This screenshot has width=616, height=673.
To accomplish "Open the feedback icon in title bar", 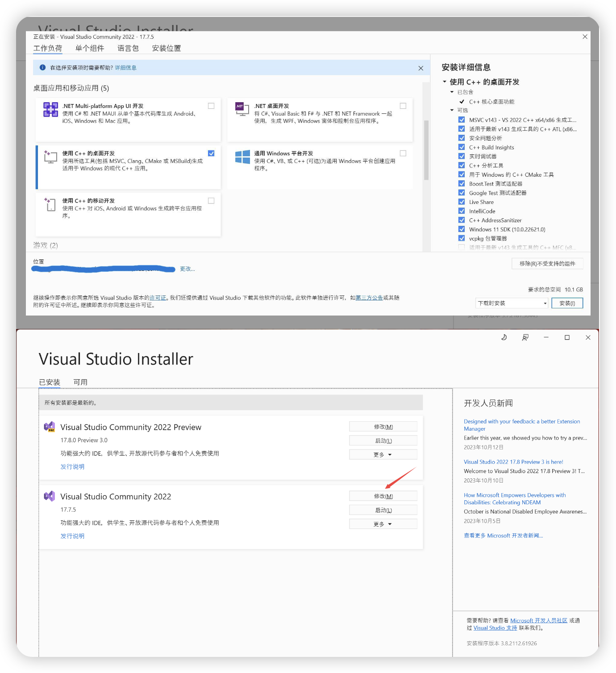I will pos(525,337).
